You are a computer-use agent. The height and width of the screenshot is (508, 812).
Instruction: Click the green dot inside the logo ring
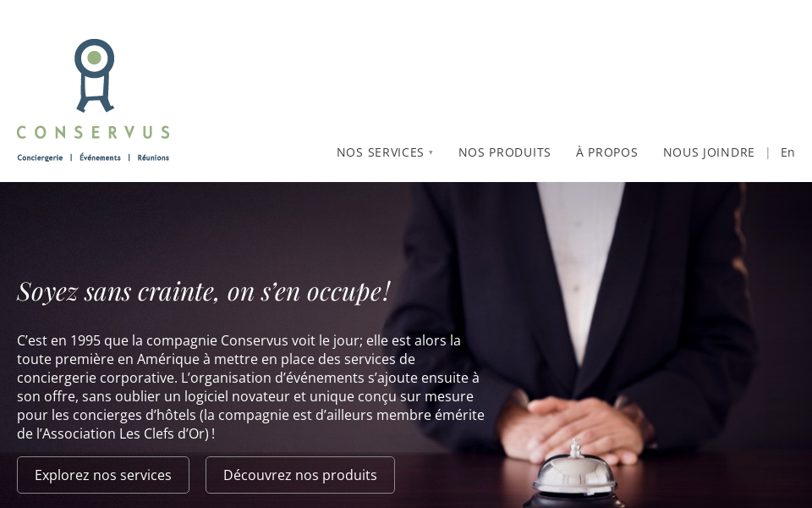[94, 58]
